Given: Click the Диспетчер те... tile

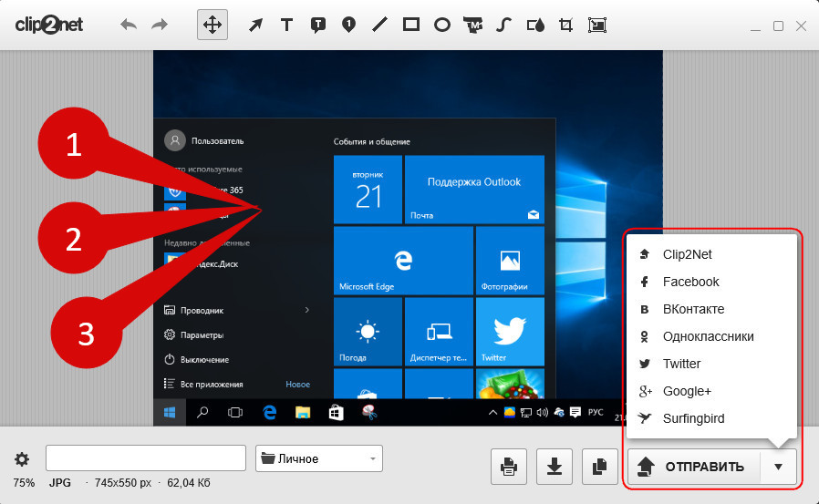Looking at the screenshot, I should 439,332.
